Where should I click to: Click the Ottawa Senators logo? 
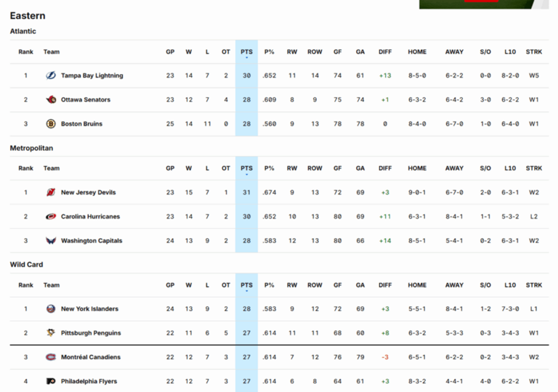point(51,99)
